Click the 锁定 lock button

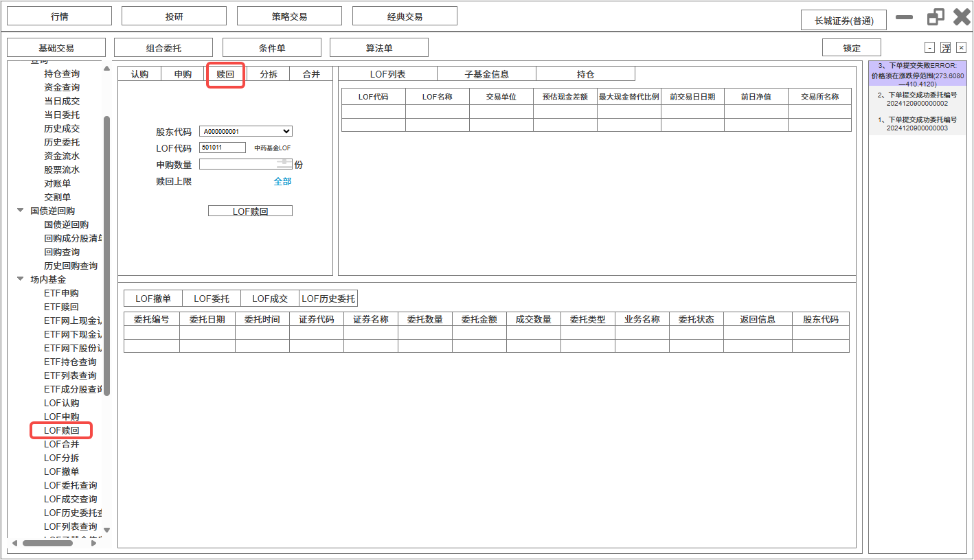click(x=851, y=48)
